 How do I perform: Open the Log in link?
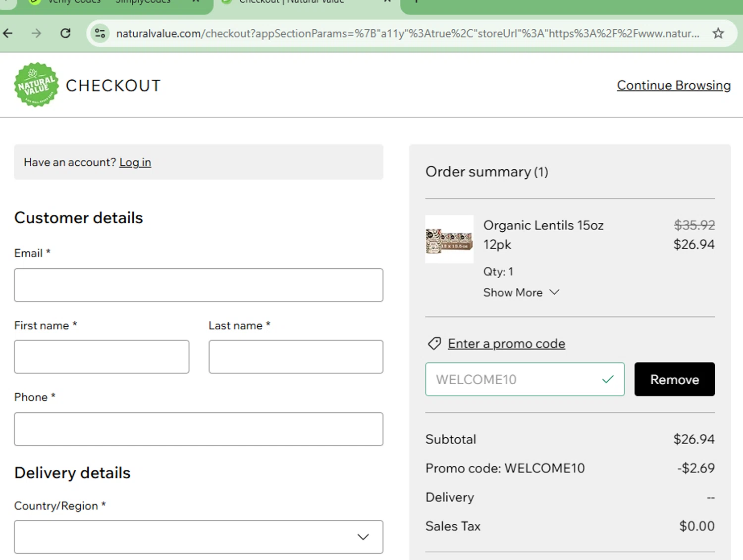[x=135, y=162]
